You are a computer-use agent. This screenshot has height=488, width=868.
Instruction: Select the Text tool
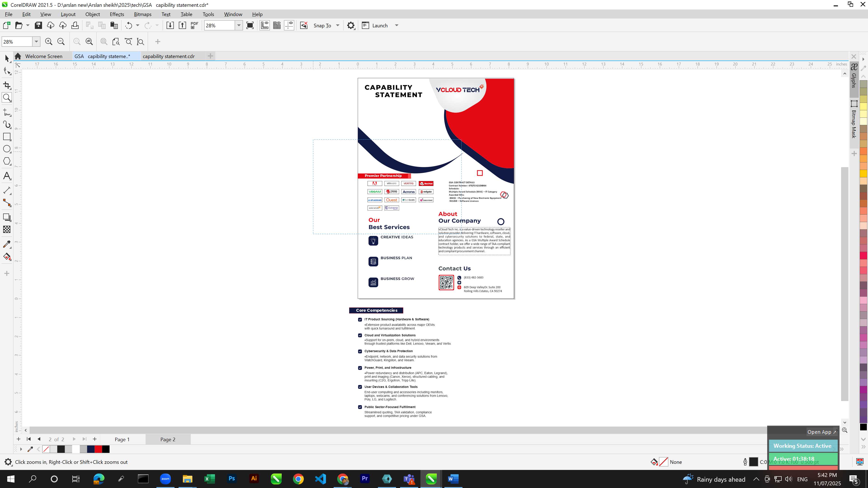pyautogui.click(x=7, y=176)
